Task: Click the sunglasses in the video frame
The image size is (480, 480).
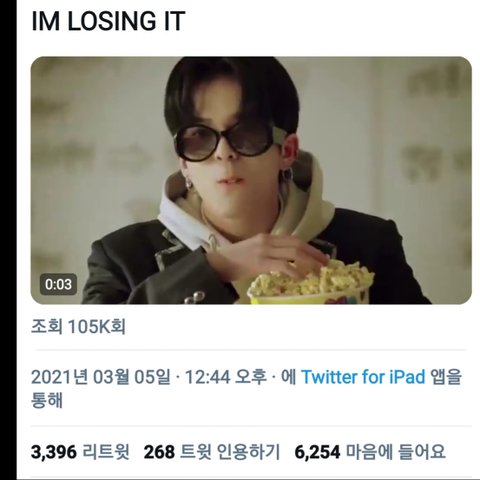Action: click(230, 142)
